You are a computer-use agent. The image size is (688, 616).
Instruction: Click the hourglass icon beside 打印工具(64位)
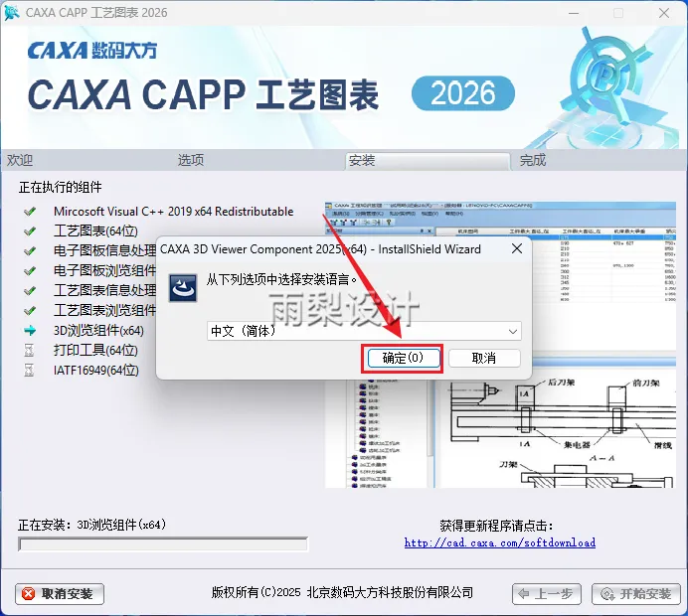tap(29, 351)
